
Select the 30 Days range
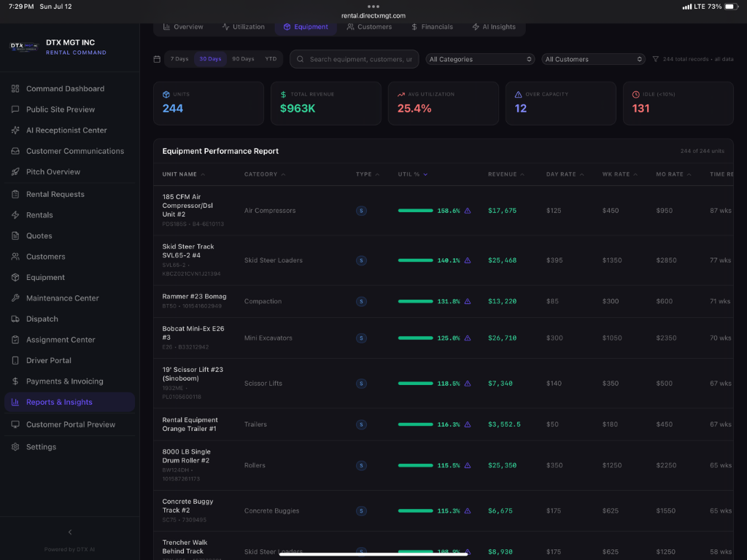click(x=210, y=59)
